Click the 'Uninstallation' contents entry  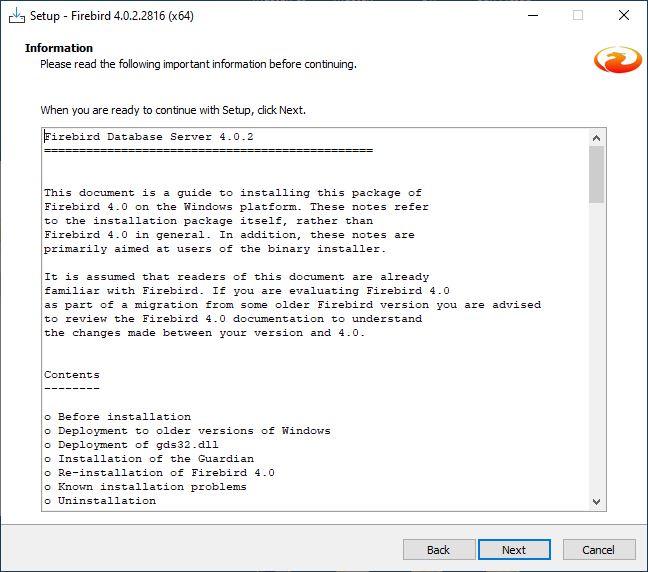coord(107,501)
